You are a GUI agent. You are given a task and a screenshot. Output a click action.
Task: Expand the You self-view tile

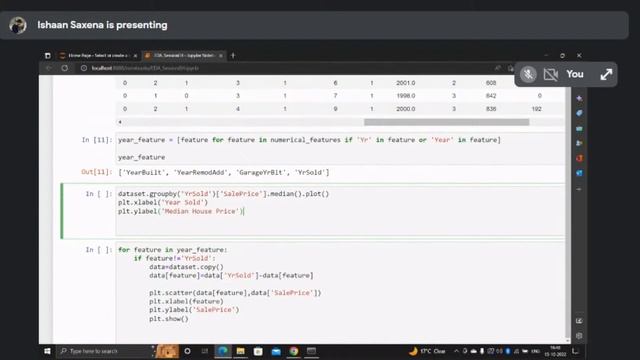(x=606, y=74)
